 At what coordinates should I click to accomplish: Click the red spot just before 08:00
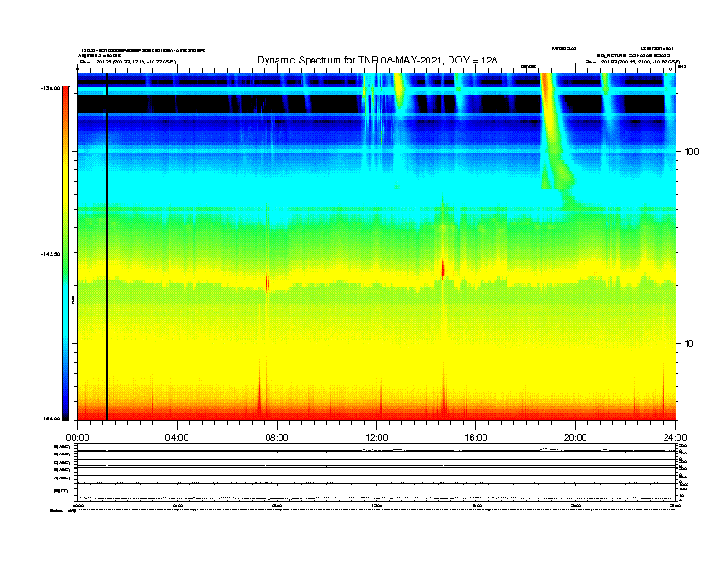click(267, 282)
